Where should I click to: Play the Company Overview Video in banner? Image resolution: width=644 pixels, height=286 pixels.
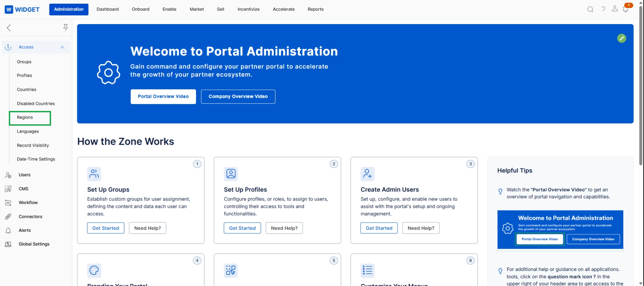click(x=238, y=96)
